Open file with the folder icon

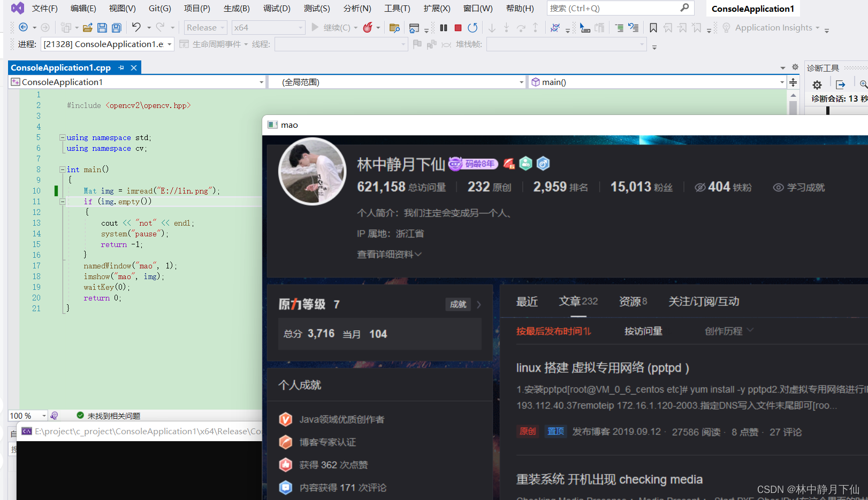tap(88, 27)
